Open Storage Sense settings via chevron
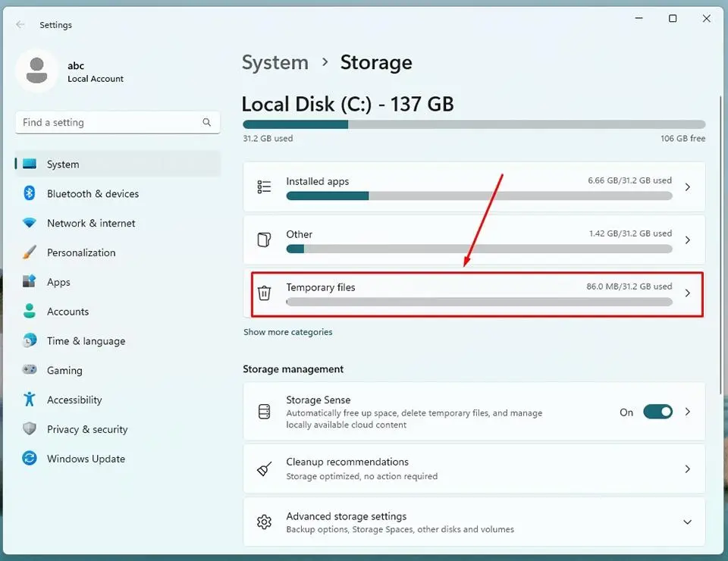This screenshot has width=728, height=561. pyautogui.click(x=688, y=412)
